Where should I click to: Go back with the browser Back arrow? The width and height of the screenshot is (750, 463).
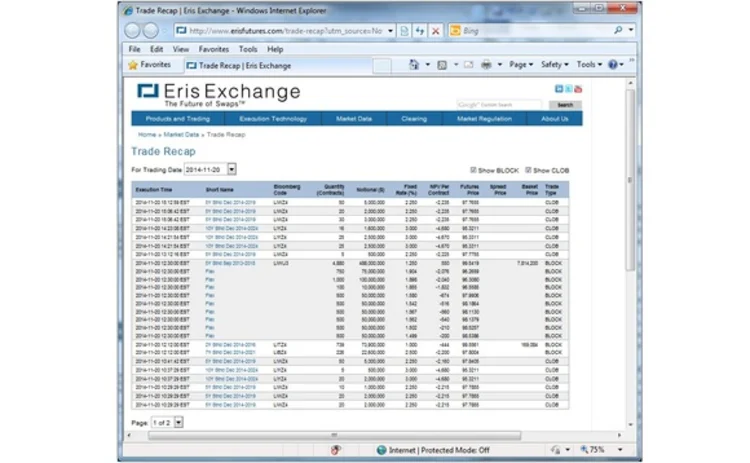pos(132,31)
